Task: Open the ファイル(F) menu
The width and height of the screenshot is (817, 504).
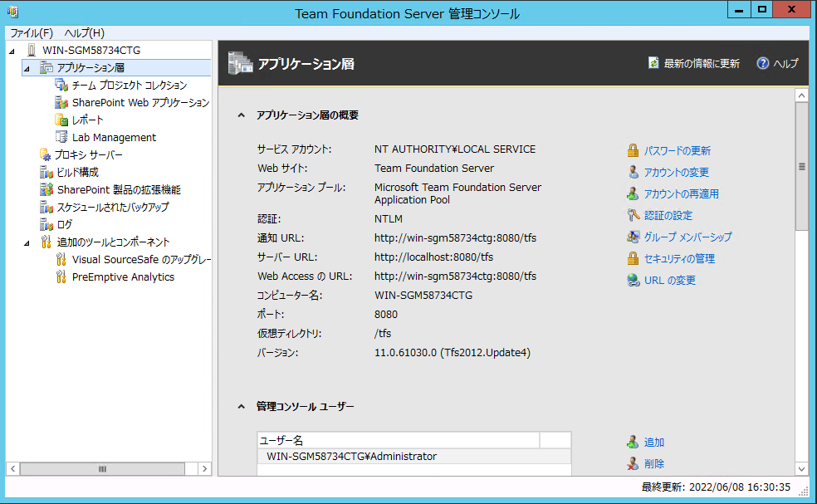Action: click(32, 33)
